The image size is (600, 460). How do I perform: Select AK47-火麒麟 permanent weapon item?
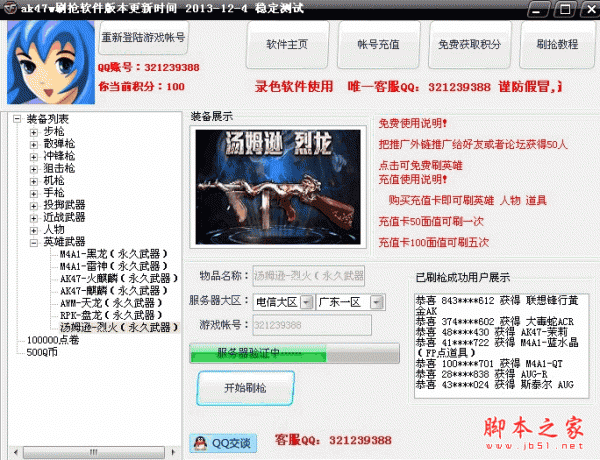click(119, 278)
